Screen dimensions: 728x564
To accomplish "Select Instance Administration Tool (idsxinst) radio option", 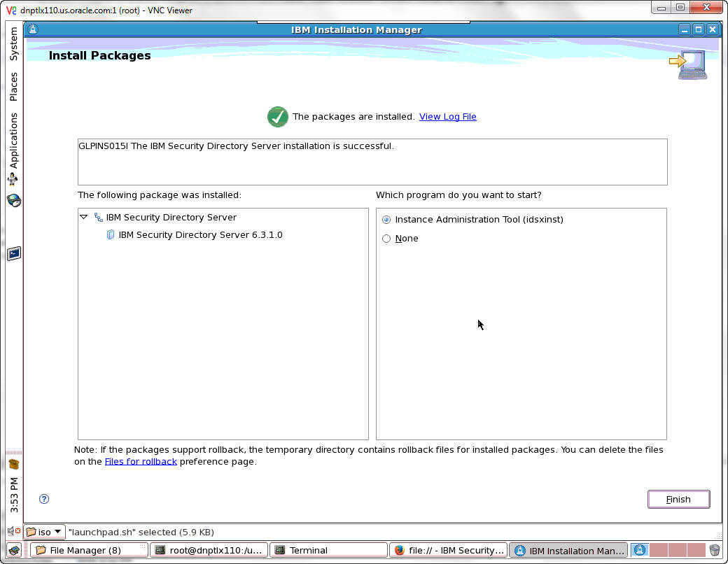I will tap(386, 220).
